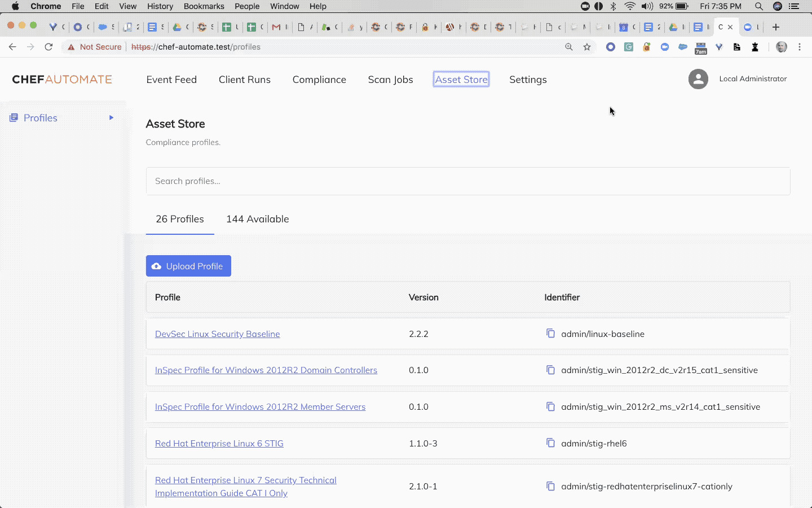Open DevSec Linux Security Baseline profile
Viewport: 812px width, 508px height.
[217, 334]
